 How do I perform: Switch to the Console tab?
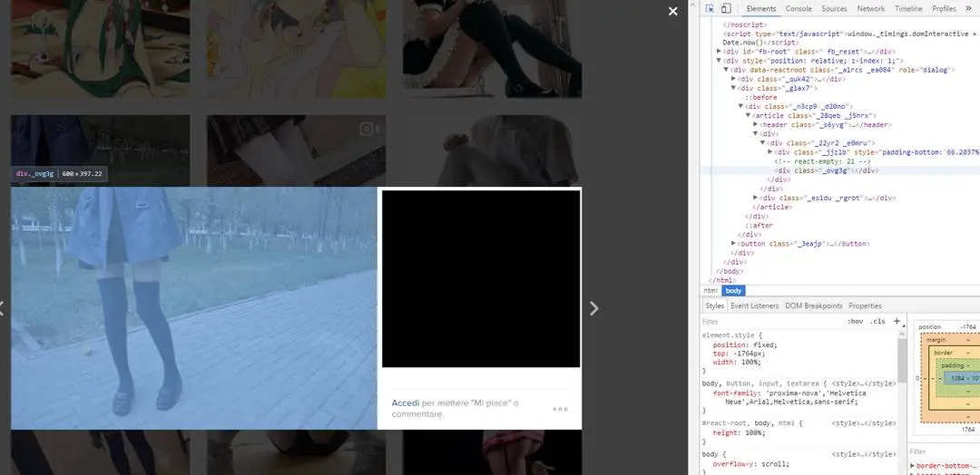click(x=799, y=9)
